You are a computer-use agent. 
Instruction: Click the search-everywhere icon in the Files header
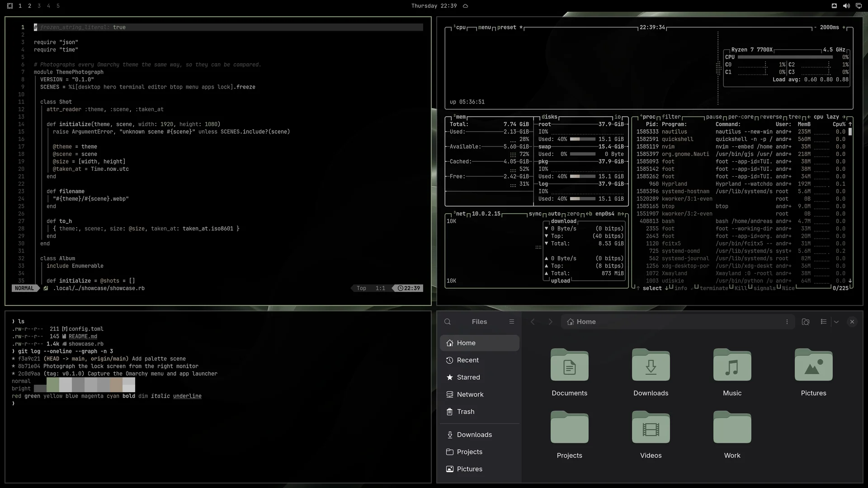point(806,322)
